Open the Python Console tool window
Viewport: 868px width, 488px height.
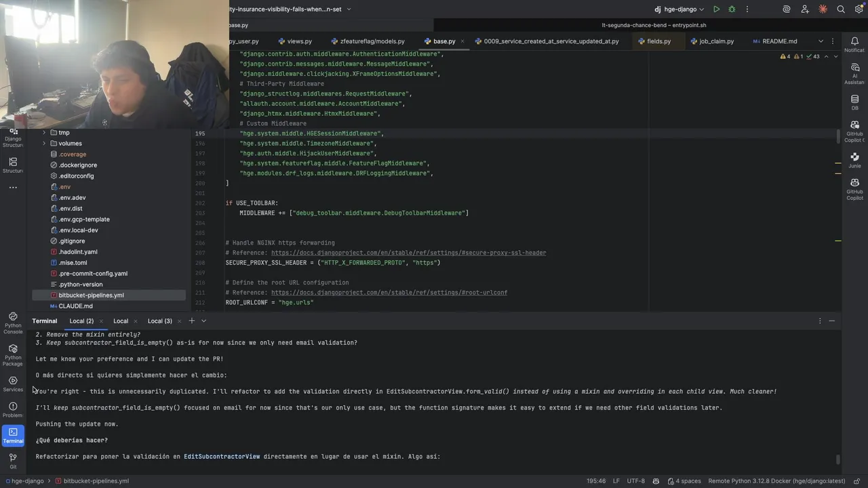(13, 323)
